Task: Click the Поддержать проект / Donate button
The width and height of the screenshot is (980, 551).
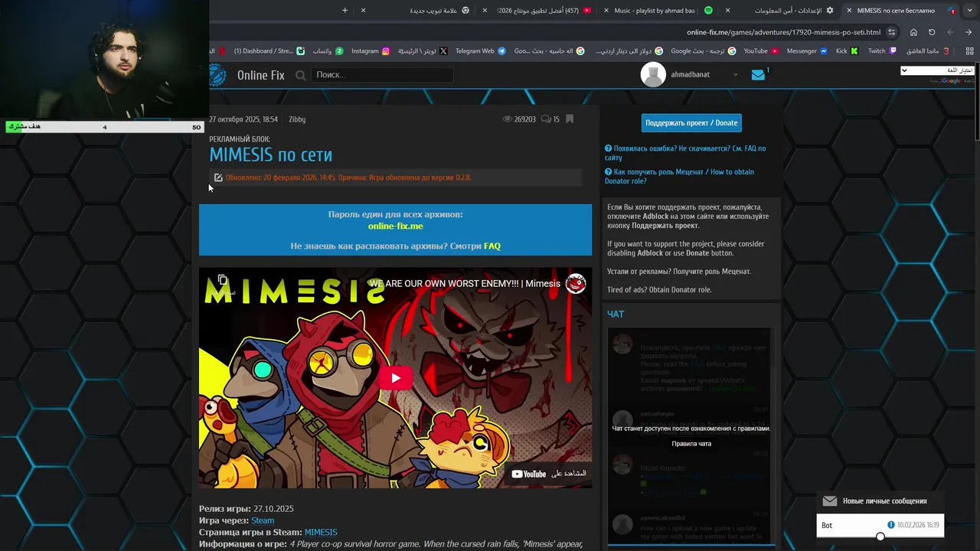Action: (691, 122)
